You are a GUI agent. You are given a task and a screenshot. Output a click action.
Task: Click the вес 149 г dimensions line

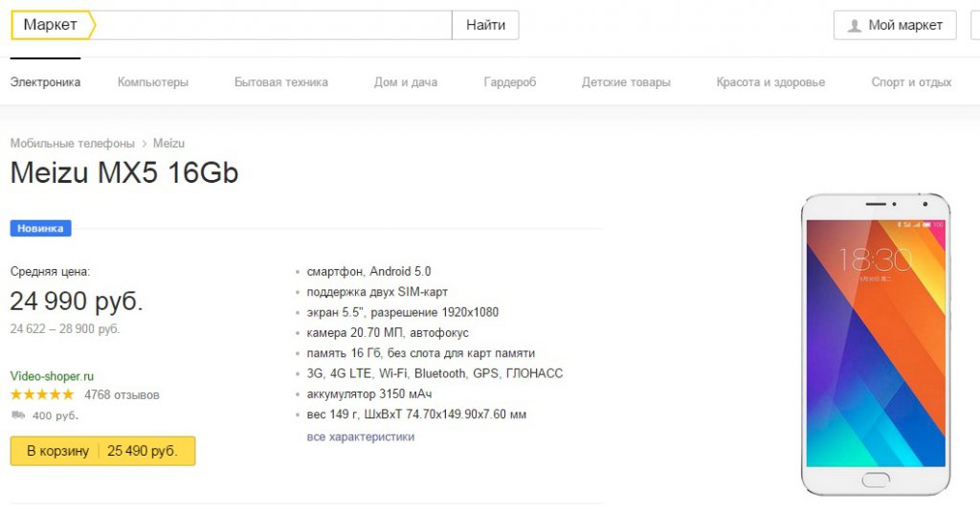coord(416,414)
